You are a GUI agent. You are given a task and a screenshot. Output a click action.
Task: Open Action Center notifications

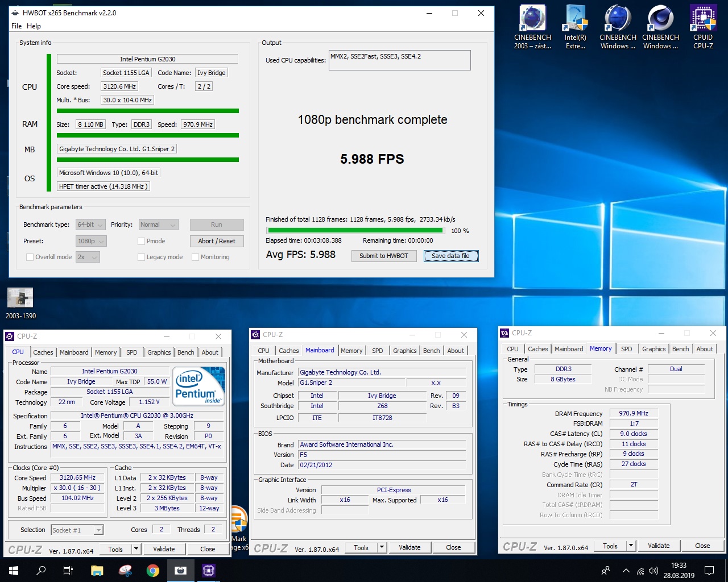[x=709, y=571]
